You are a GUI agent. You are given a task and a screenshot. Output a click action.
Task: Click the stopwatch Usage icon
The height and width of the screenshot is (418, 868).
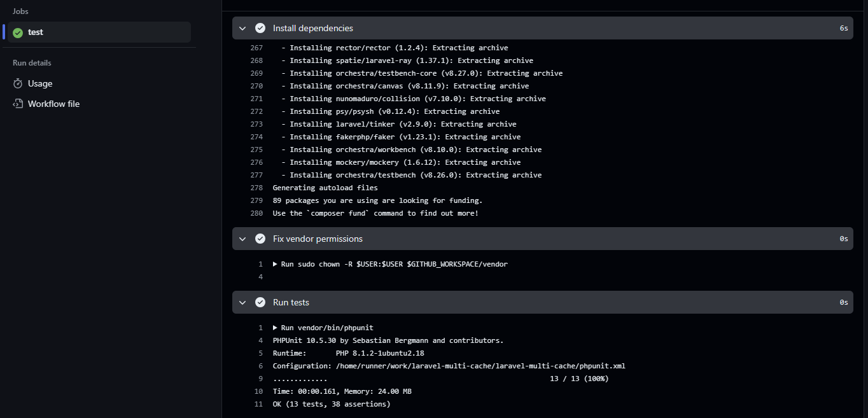pyautogui.click(x=18, y=83)
